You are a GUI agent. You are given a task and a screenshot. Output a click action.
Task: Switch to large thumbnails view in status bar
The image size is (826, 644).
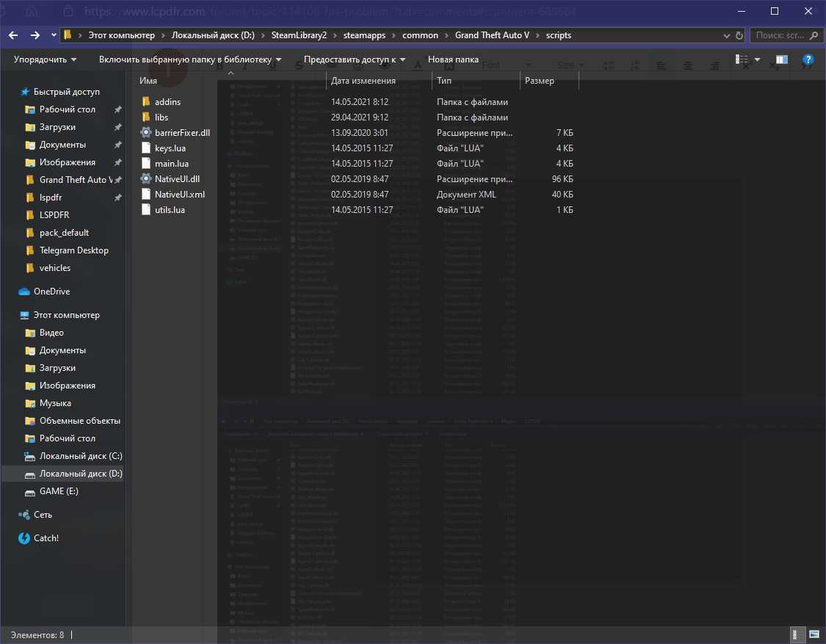coord(814,634)
